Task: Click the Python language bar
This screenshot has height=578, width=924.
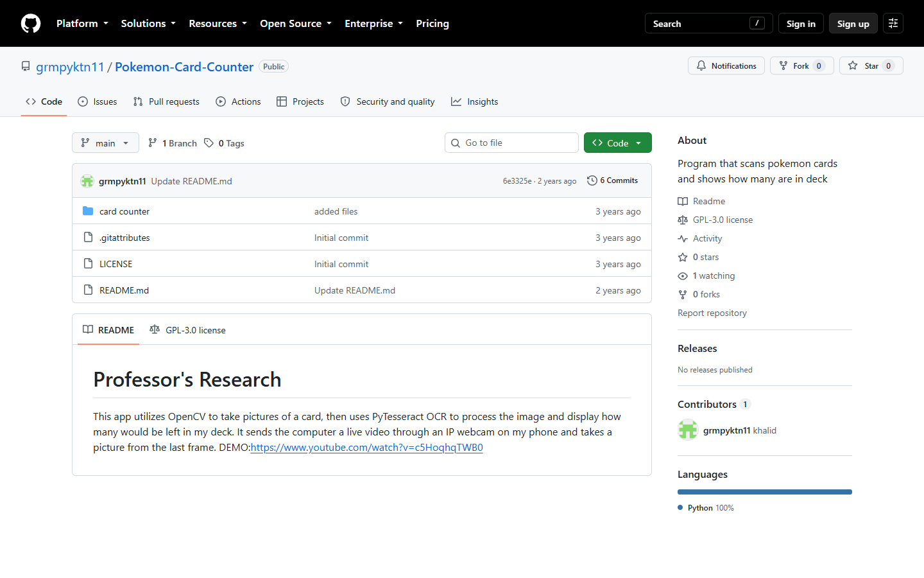Action: [765, 492]
